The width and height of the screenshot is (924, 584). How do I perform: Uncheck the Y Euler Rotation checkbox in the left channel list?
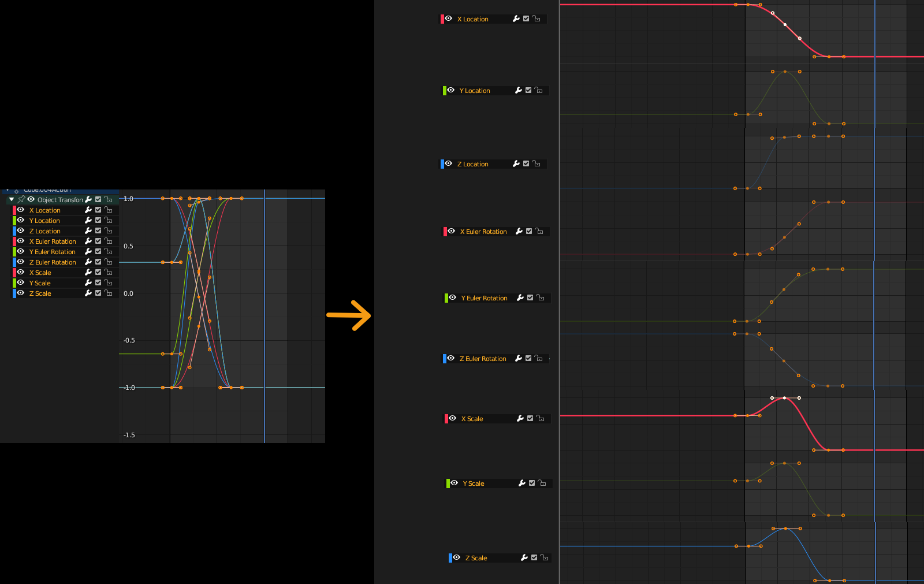point(98,252)
